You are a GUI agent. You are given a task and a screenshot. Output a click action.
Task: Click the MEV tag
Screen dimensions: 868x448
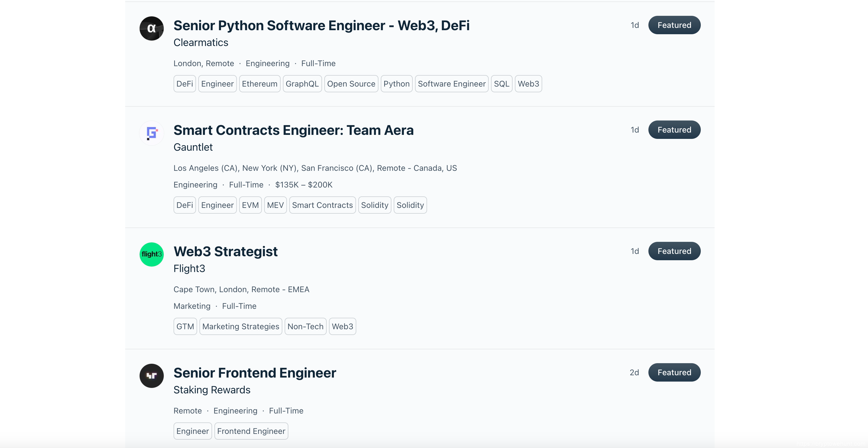click(x=275, y=205)
